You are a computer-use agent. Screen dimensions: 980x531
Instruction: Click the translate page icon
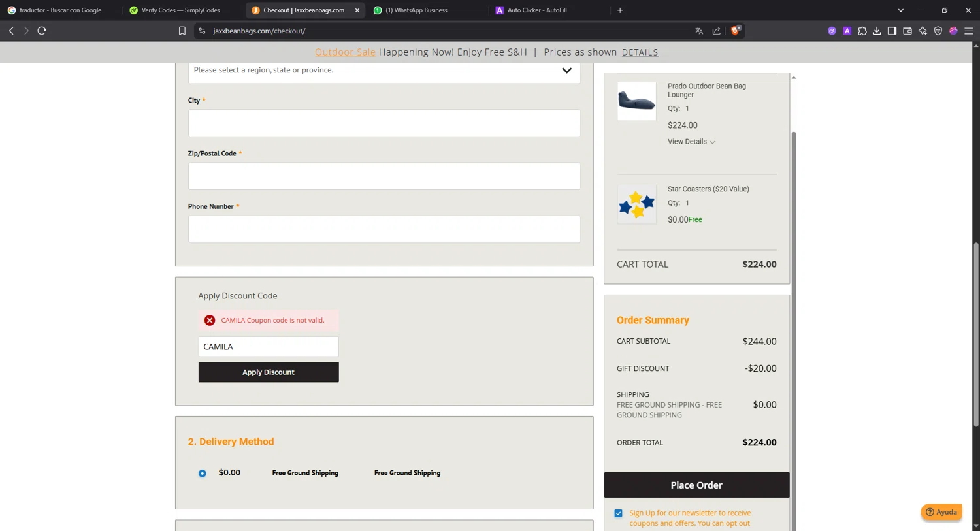click(x=699, y=31)
